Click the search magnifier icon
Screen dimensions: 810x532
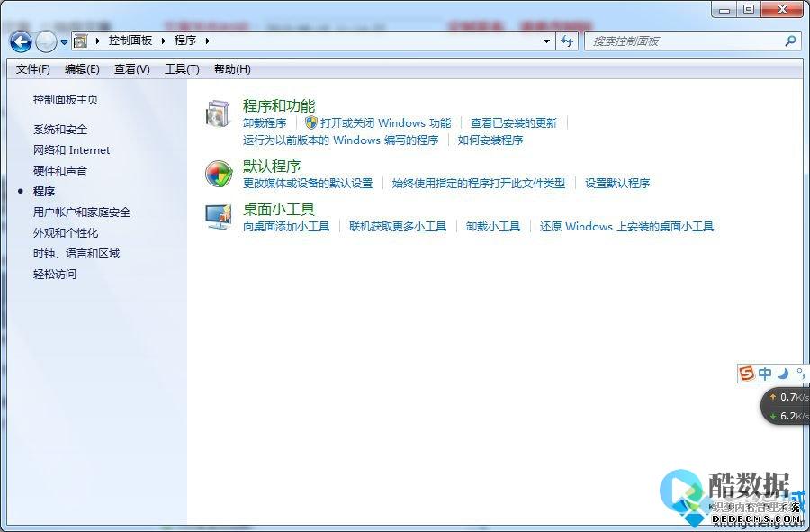[x=790, y=41]
